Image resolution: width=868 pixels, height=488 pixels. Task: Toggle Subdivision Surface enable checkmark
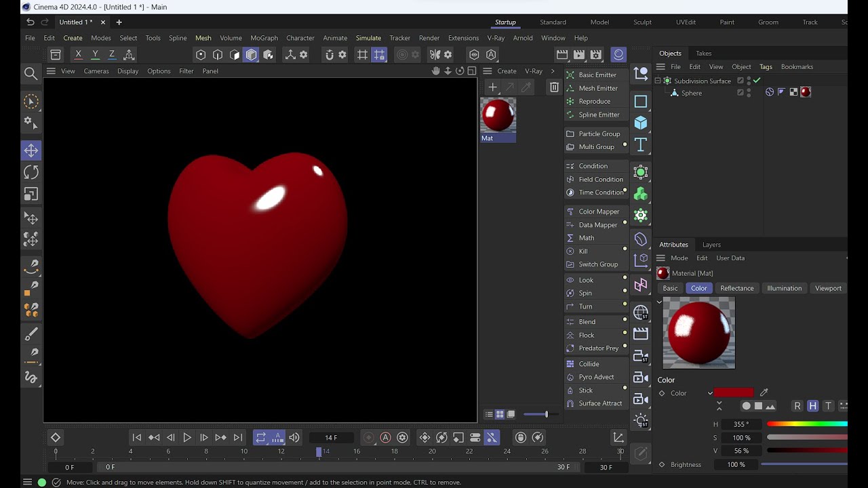tap(757, 80)
